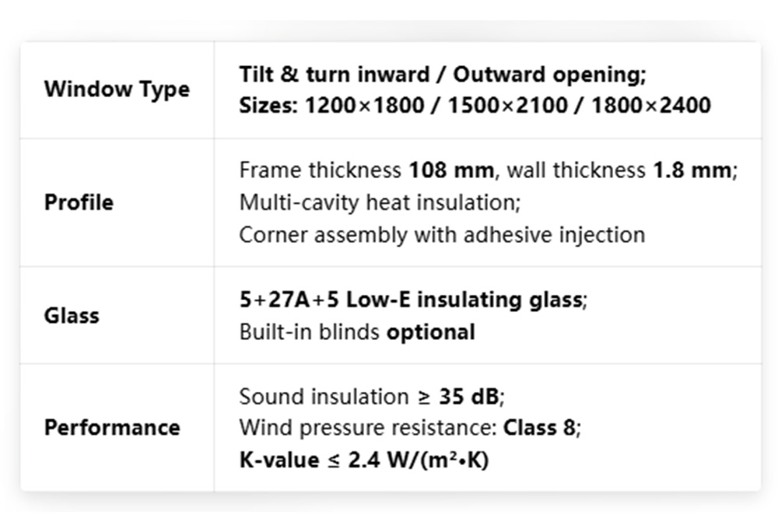Click the K-value ≤ 2.4 W/(m²·K) line

363,460
